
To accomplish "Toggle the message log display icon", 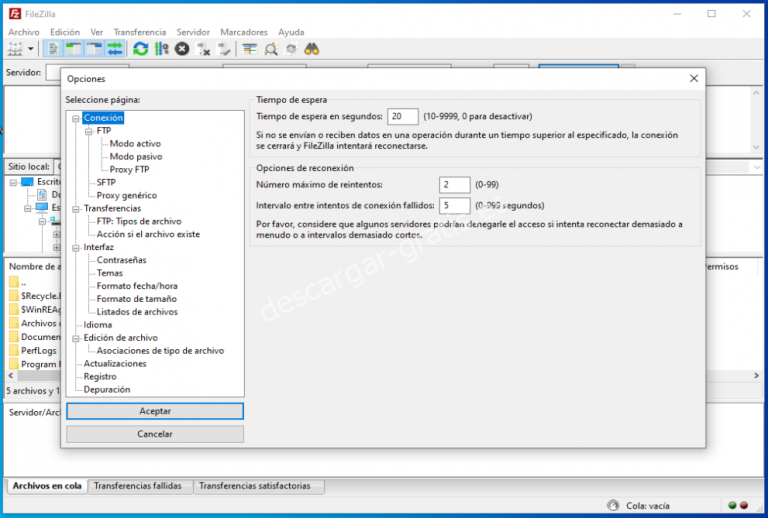I will [x=53, y=49].
